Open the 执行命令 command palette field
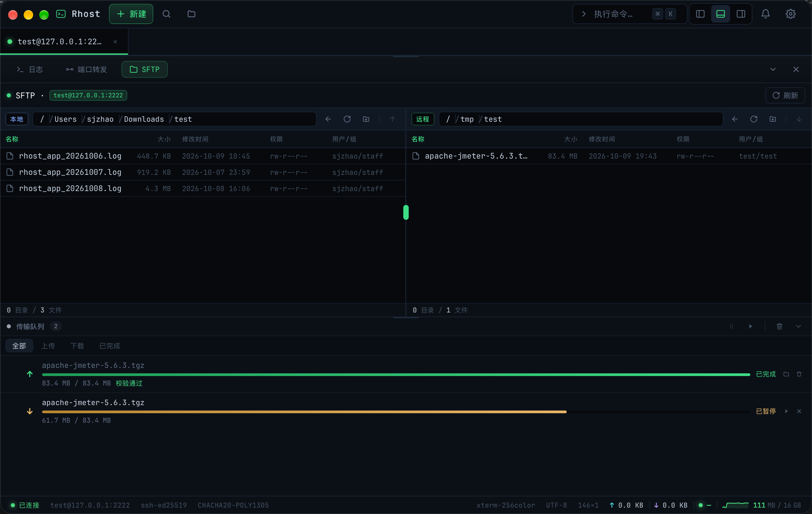Image resolution: width=812 pixels, height=514 pixels. 629,14
